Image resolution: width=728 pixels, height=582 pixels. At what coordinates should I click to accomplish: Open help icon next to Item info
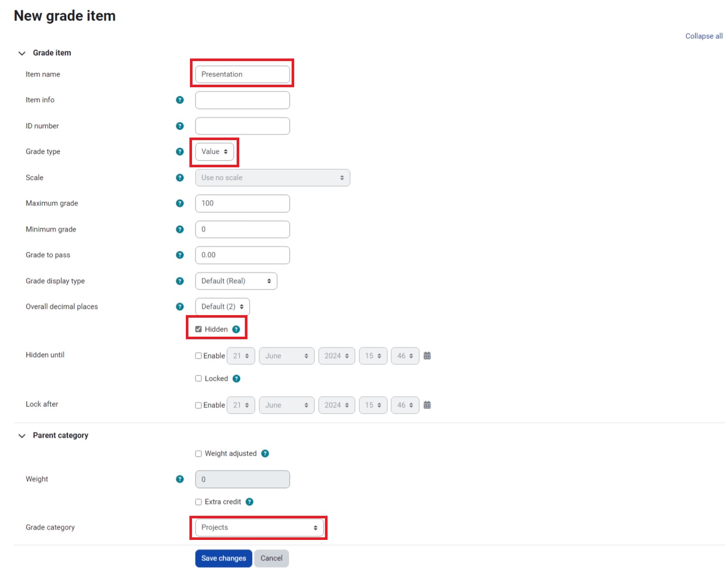[x=180, y=100]
